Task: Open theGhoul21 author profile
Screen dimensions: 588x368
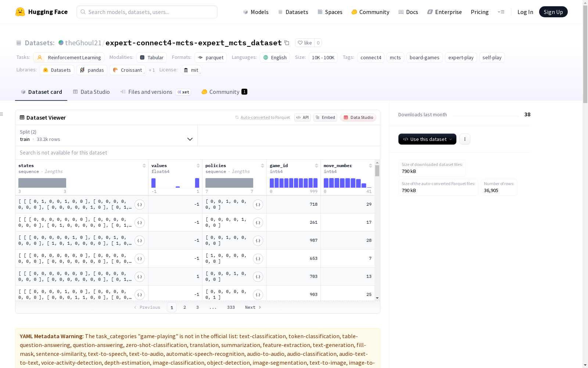Action: pyautogui.click(x=83, y=43)
